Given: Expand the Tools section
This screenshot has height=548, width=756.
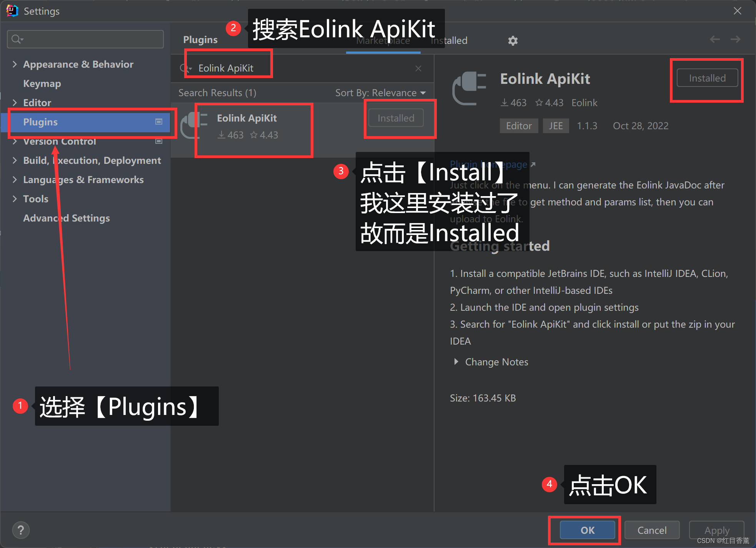Looking at the screenshot, I should pyautogui.click(x=15, y=199).
